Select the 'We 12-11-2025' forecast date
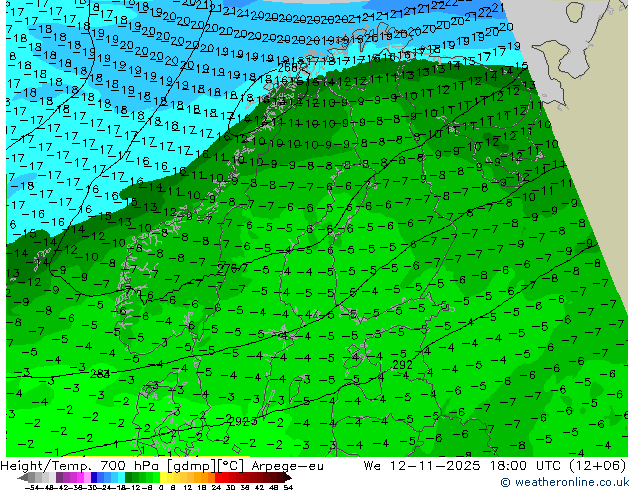This screenshot has width=634, height=490. point(422,466)
